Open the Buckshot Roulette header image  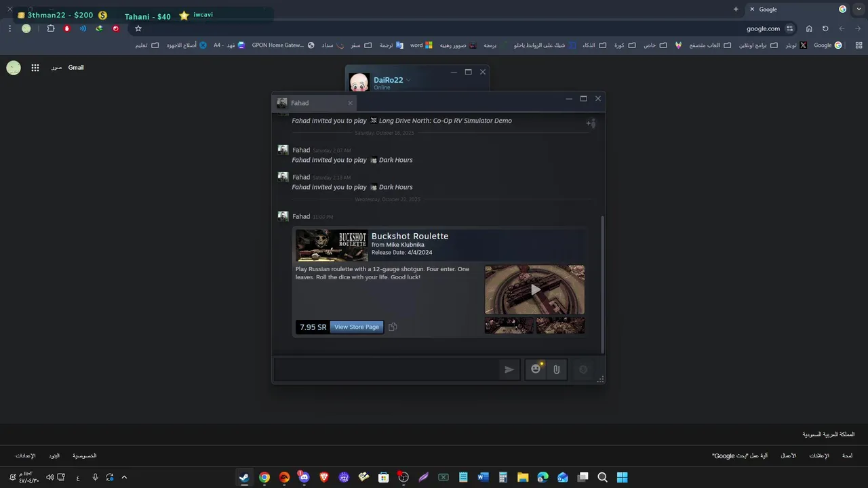(x=332, y=245)
